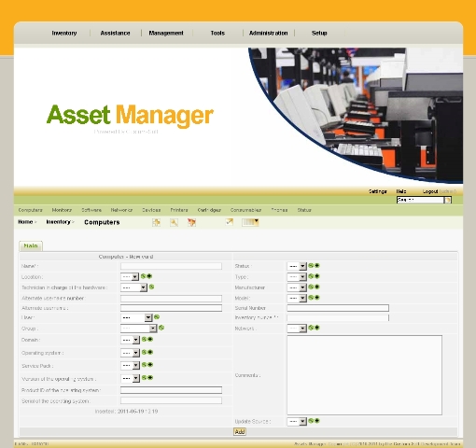The image size is (476, 448).
Task: Click into the Serial Number field
Action: [x=338, y=308]
